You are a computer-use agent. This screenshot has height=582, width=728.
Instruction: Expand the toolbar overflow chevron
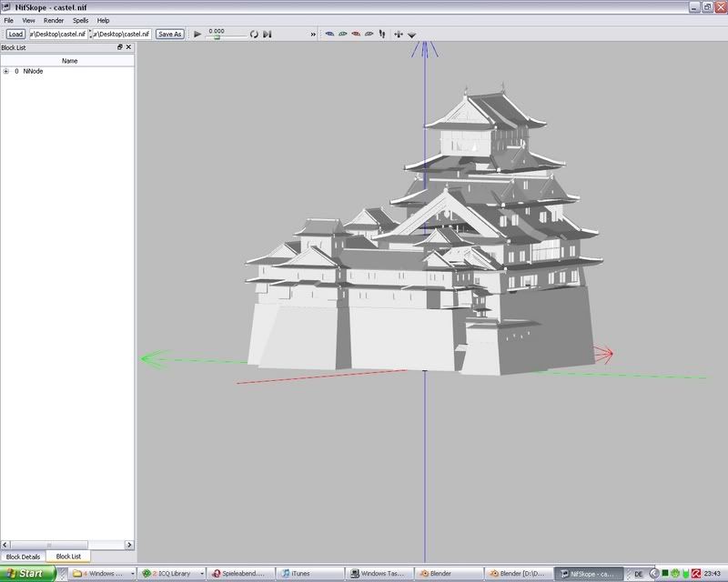point(314,34)
